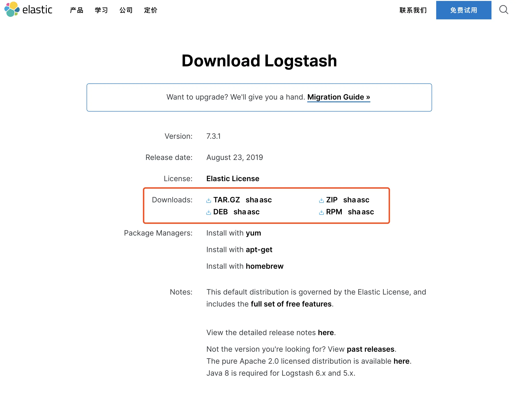Click the 联系我们 link

[413, 10]
